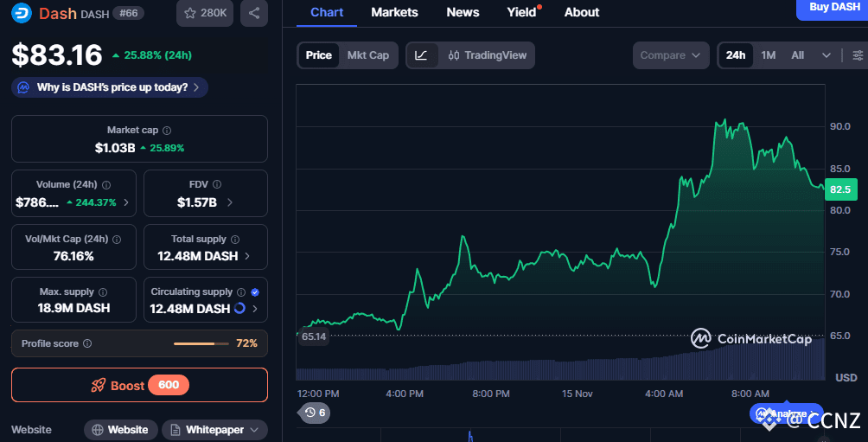This screenshot has width=868, height=442.
Task: Click the share icon next to watchlist
Action: point(253,13)
